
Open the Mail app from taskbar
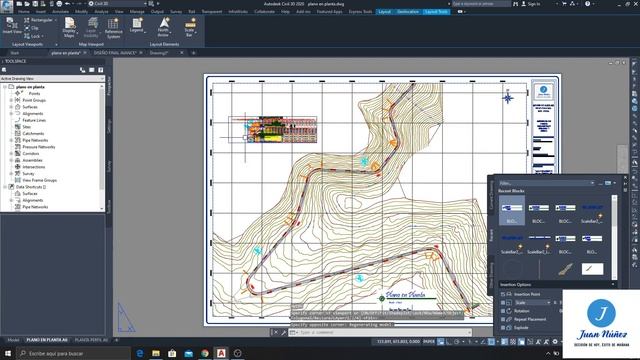click(x=188, y=353)
